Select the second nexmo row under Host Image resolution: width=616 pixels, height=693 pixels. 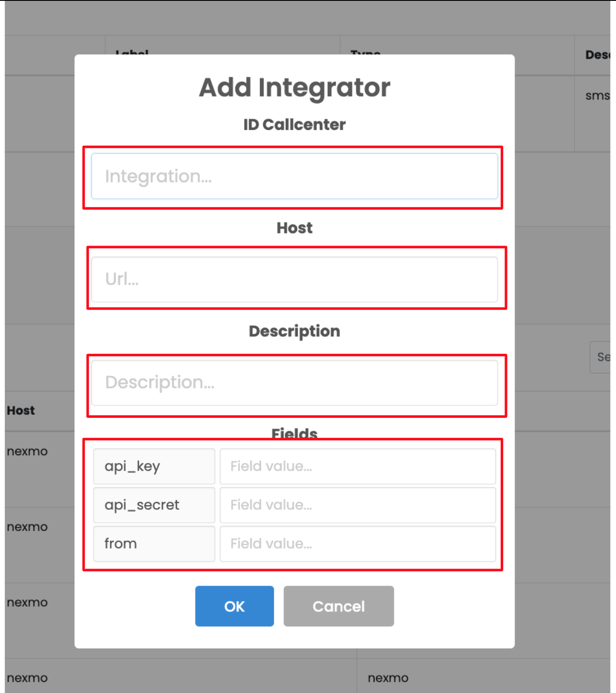pos(27,527)
